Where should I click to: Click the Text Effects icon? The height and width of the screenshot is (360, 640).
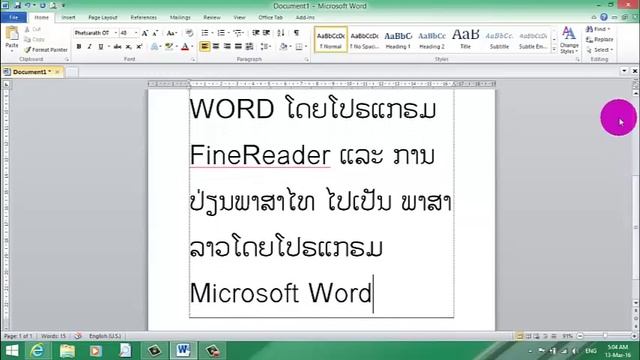[154, 47]
